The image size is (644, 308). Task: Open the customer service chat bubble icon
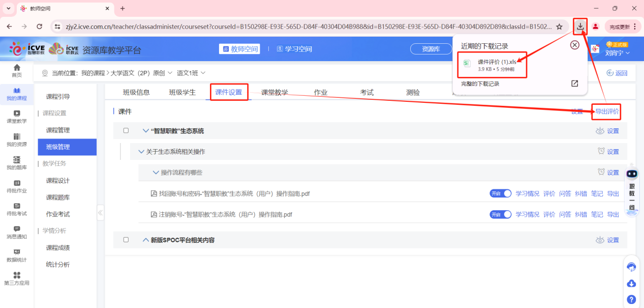[631, 266]
